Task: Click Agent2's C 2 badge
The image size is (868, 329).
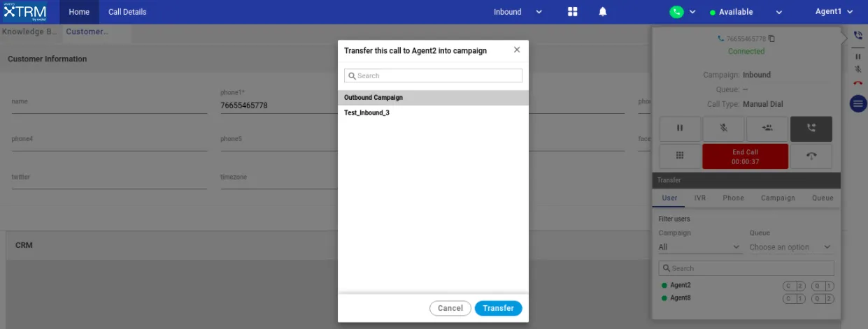Action: [794, 286]
